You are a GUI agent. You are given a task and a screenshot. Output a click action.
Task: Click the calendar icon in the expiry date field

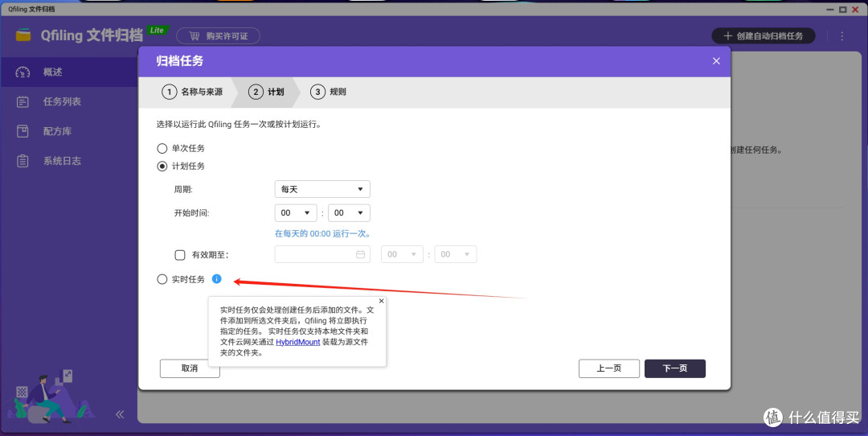(360, 254)
